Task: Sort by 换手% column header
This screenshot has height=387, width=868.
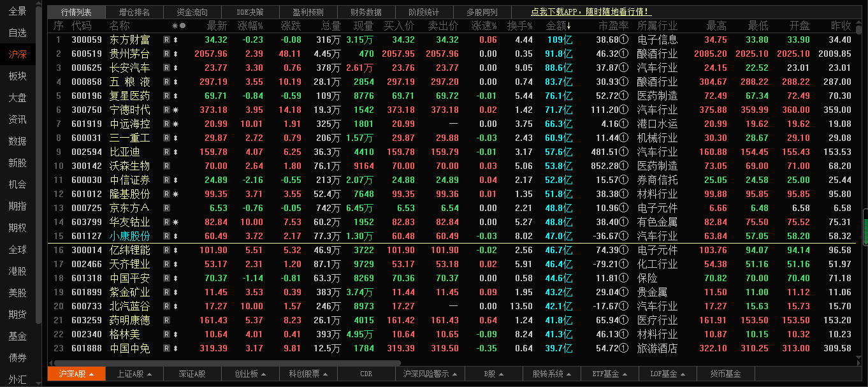Action: click(521, 26)
